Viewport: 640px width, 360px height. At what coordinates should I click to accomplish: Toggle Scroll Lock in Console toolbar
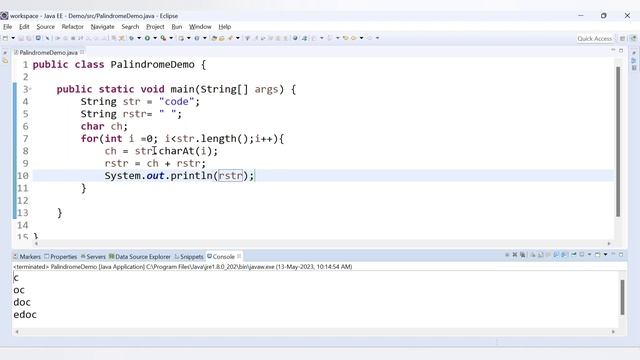541,255
